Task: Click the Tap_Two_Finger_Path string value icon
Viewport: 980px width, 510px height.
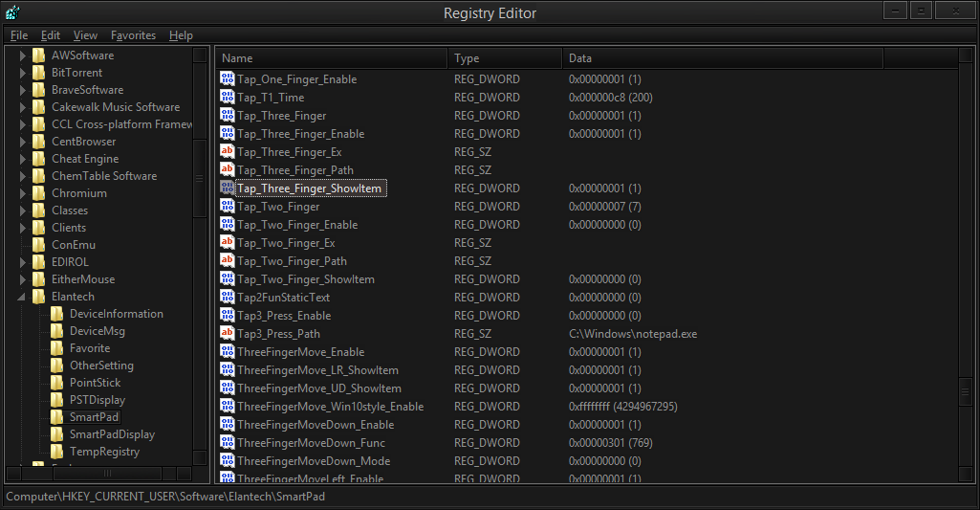Action: tap(228, 261)
